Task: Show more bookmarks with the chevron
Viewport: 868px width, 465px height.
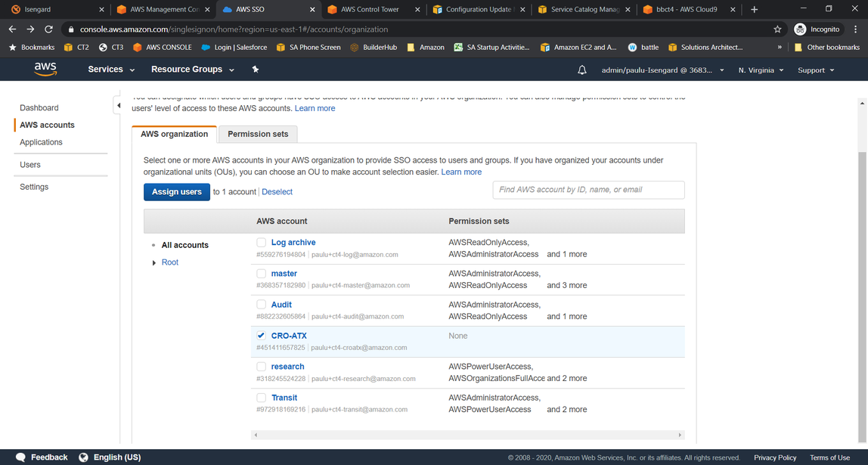Action: click(780, 47)
